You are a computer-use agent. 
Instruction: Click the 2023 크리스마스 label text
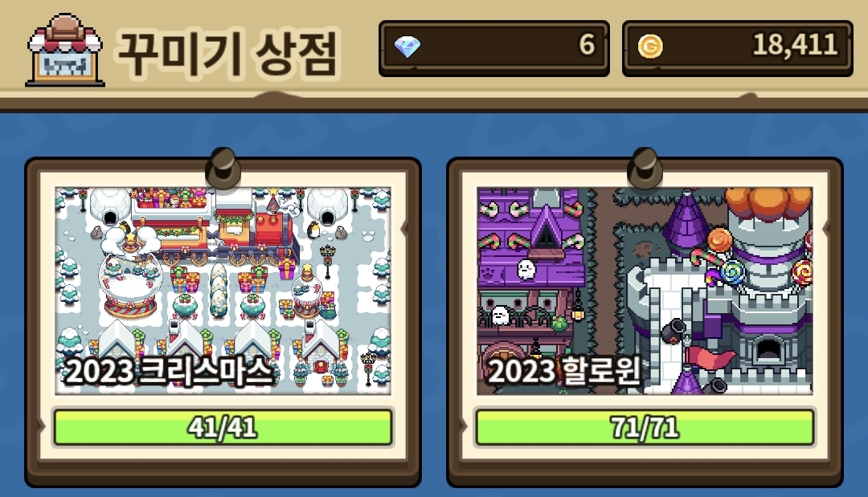[x=169, y=371]
